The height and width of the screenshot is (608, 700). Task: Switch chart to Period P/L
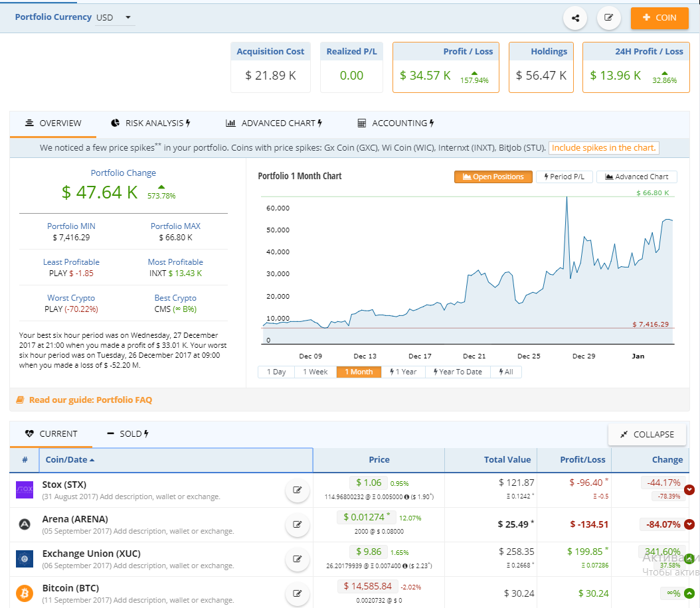(x=564, y=177)
